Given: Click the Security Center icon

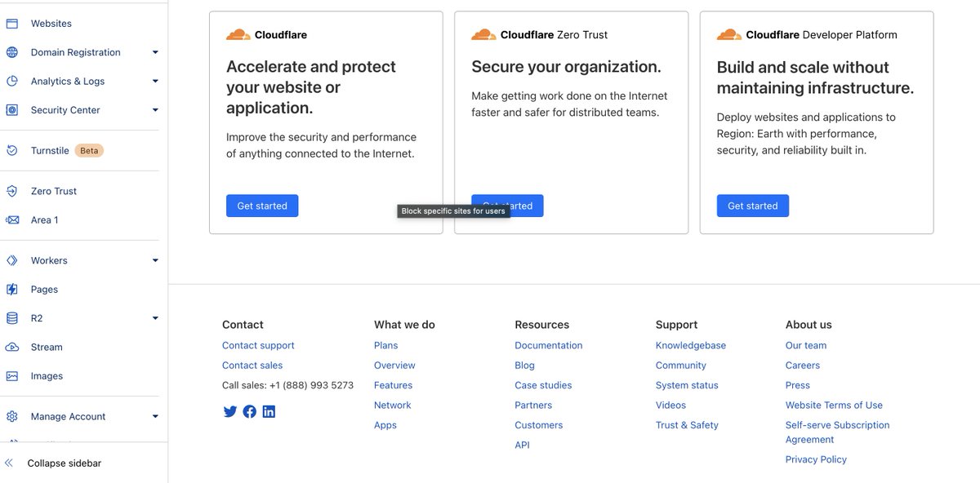Looking at the screenshot, I should [12, 110].
